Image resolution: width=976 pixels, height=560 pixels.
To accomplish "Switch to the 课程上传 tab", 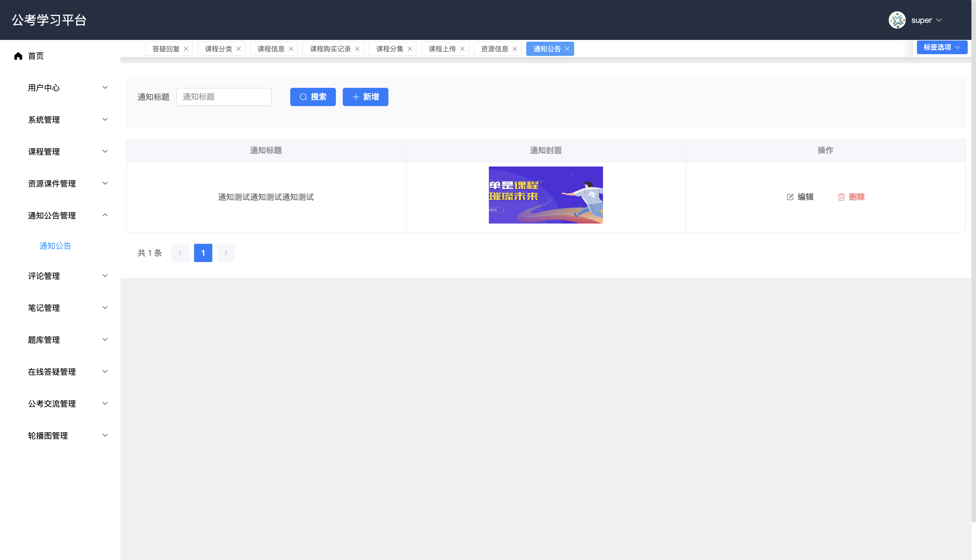I will 442,49.
